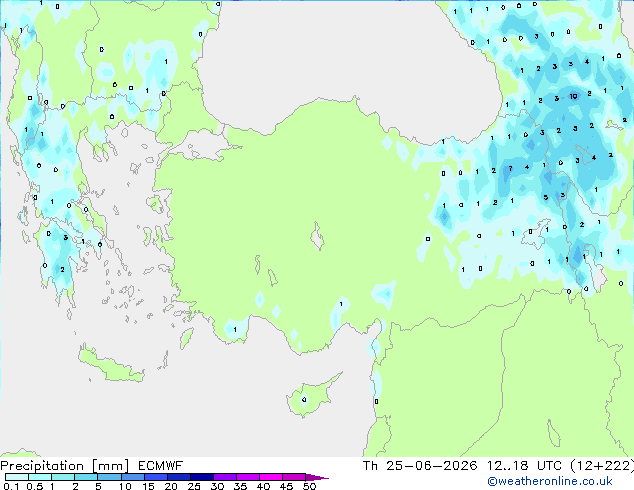Click the '15' legend scale label
634x490 pixels.
148,486
